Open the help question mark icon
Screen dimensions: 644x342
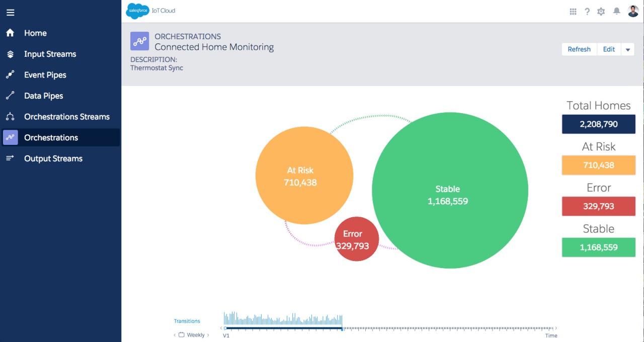point(587,12)
